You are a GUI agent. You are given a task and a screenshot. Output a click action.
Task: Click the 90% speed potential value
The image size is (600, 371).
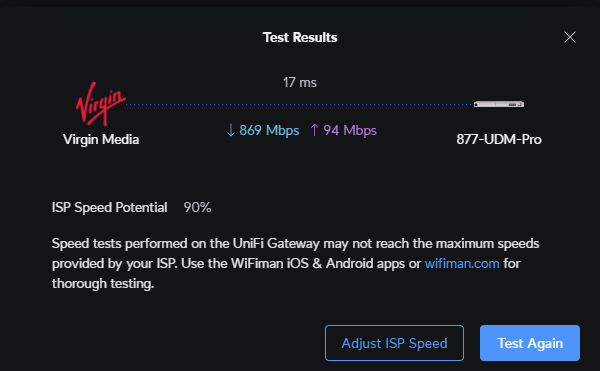[x=197, y=208]
